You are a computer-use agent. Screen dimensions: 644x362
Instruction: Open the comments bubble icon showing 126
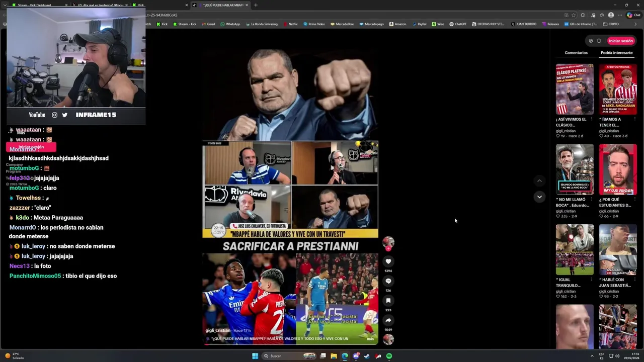point(388,281)
